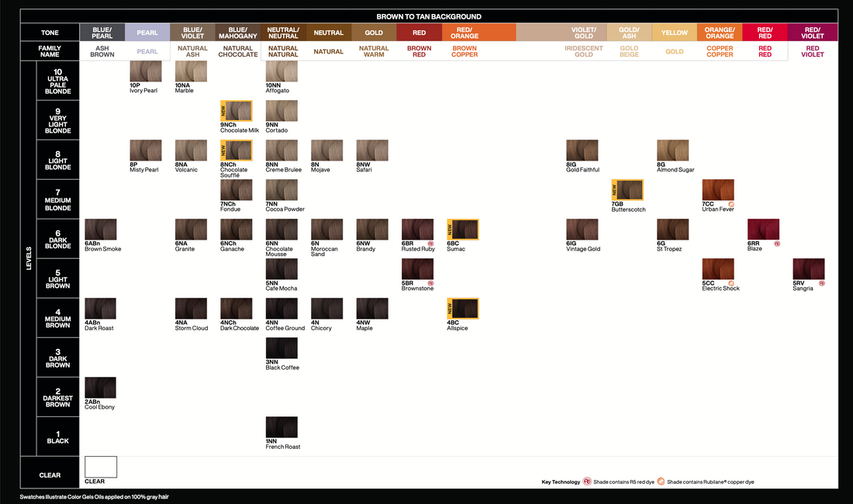This screenshot has height=504, width=853.
Task: Choose the 6RR Blaze red swatch
Action: tap(763, 230)
